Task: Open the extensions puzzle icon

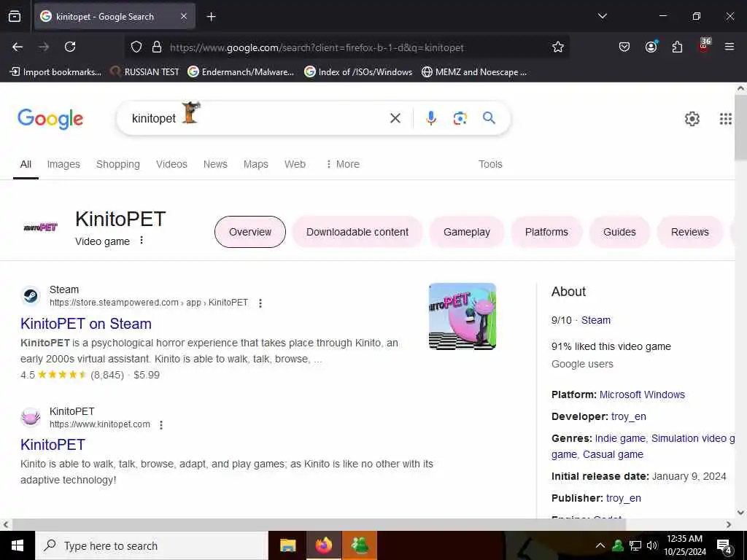Action: point(677,47)
